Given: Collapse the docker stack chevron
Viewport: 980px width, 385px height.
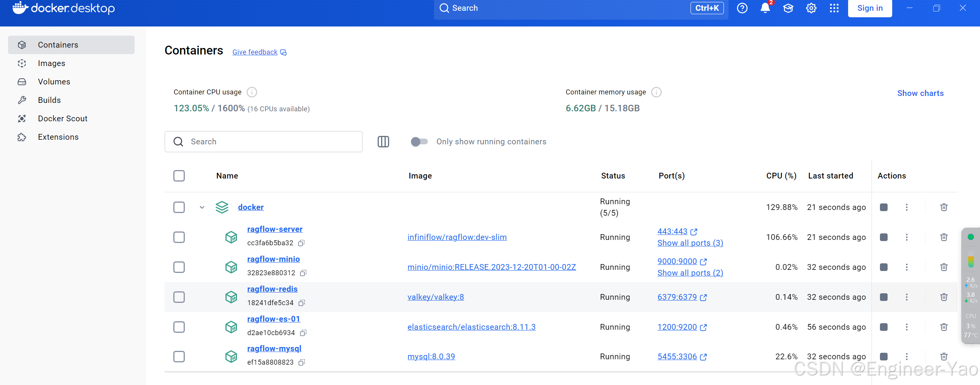Looking at the screenshot, I should [202, 207].
